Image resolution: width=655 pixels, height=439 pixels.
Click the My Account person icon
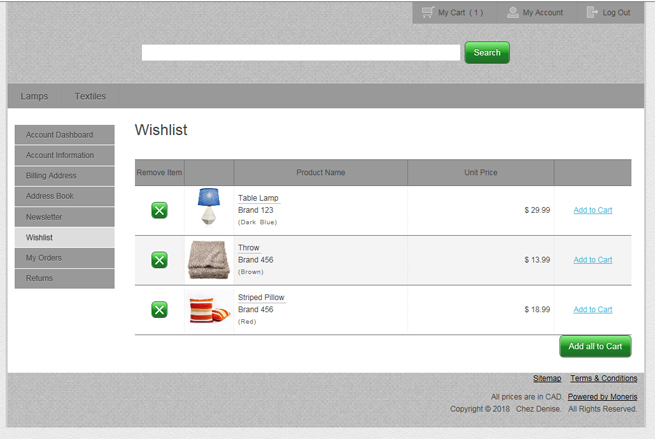click(513, 13)
